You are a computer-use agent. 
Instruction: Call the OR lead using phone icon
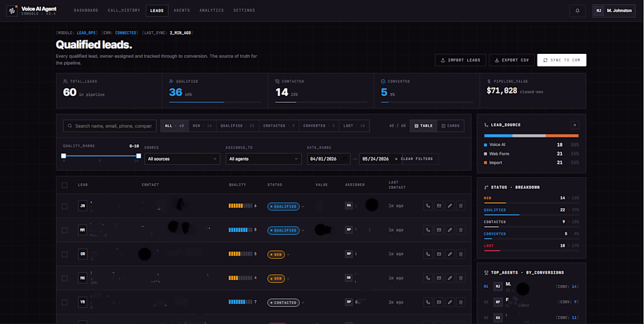coord(428,254)
